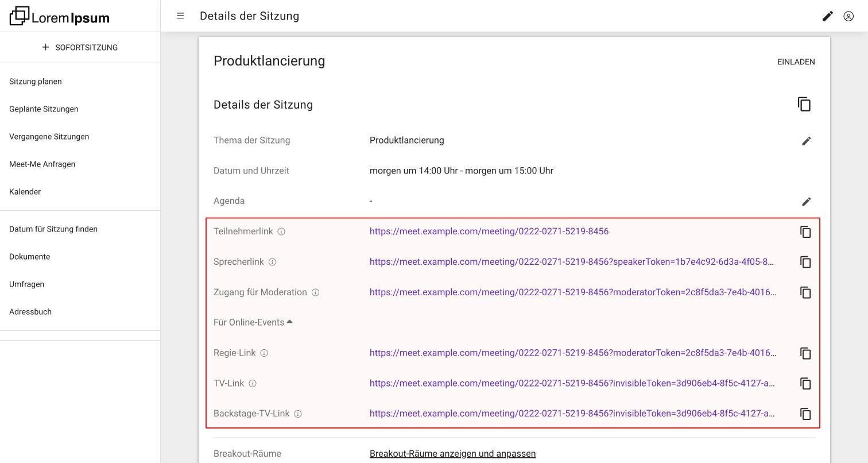This screenshot has width=868, height=463.
Task: Show info for Zugang für Moderation
Action: (x=315, y=292)
